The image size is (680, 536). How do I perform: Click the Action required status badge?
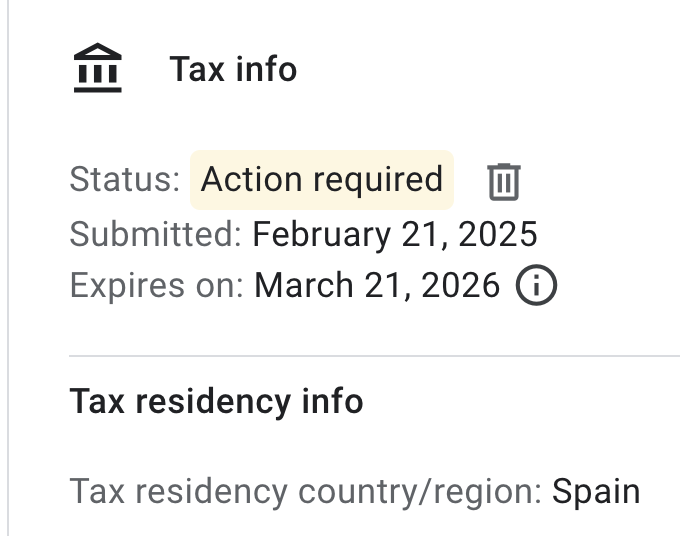(x=322, y=180)
